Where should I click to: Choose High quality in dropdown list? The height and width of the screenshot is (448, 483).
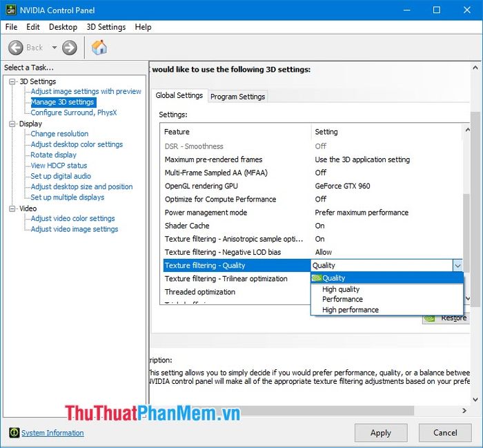[x=387, y=289]
